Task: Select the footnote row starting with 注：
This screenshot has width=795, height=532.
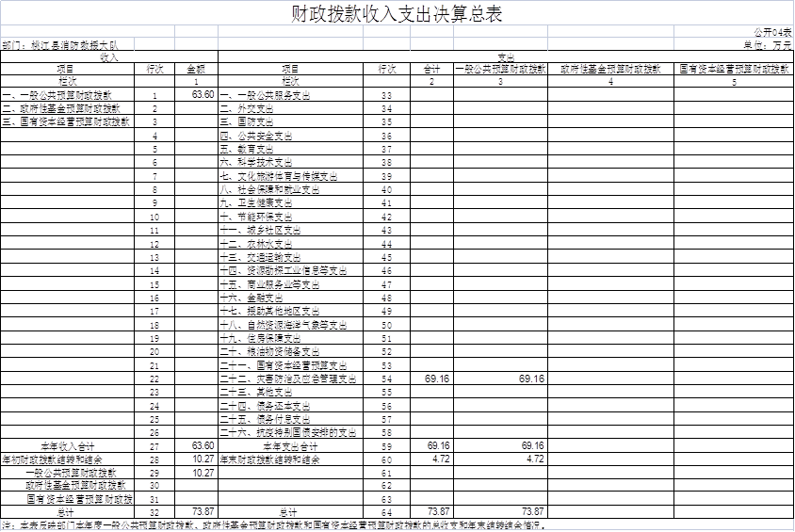Action: click(x=273, y=525)
